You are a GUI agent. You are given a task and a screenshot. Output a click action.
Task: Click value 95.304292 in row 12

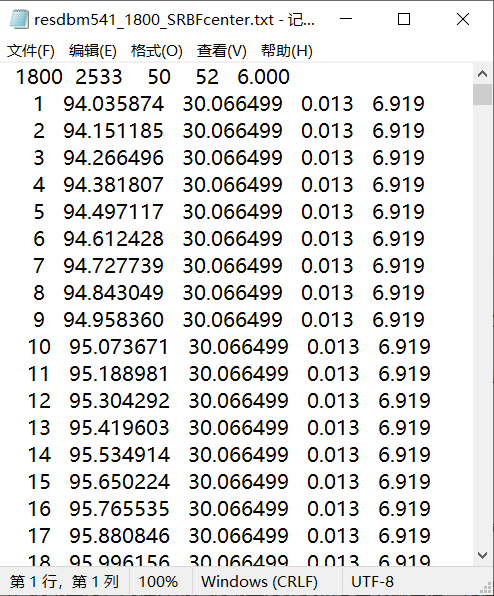point(119,401)
